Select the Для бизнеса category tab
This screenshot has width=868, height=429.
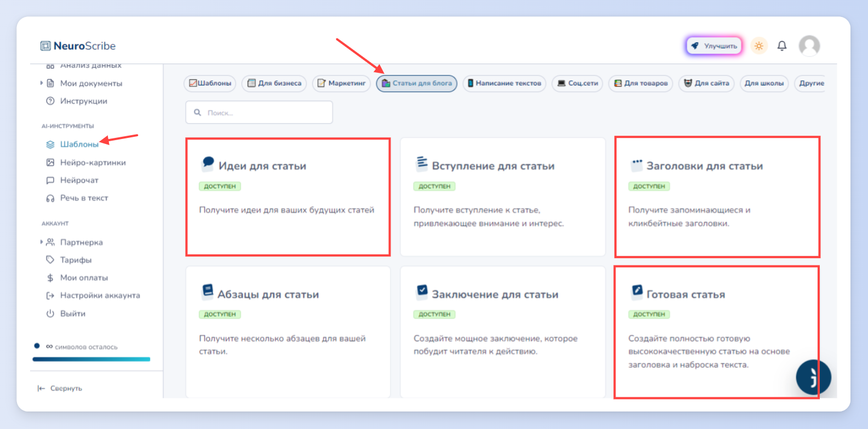tap(274, 83)
